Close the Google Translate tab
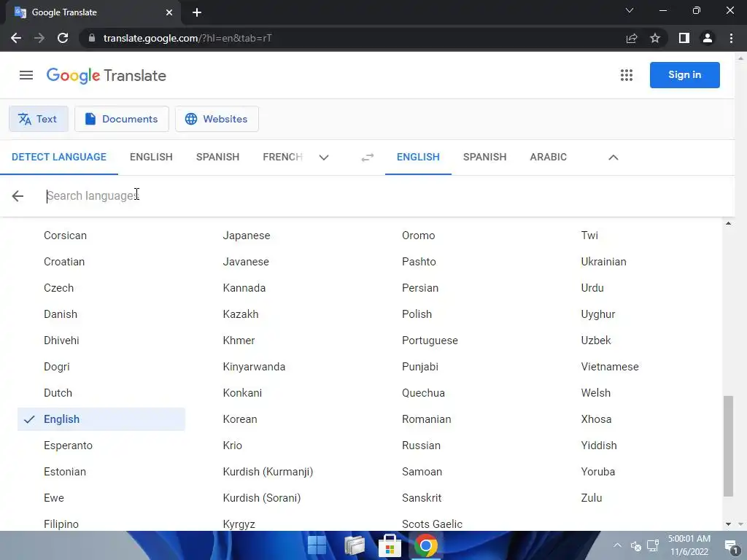 tap(169, 12)
